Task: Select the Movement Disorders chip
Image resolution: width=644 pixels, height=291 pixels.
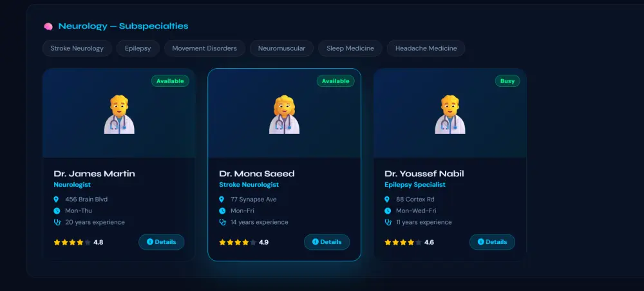Action: [205, 48]
